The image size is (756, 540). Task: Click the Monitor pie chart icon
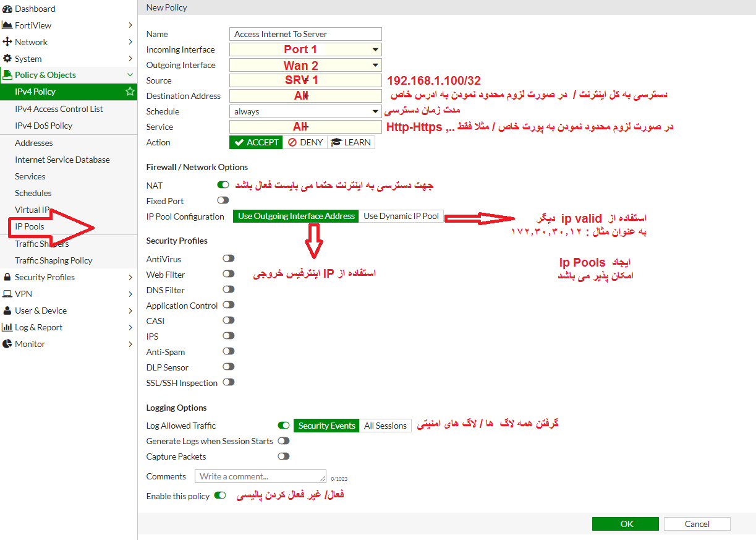(x=7, y=344)
